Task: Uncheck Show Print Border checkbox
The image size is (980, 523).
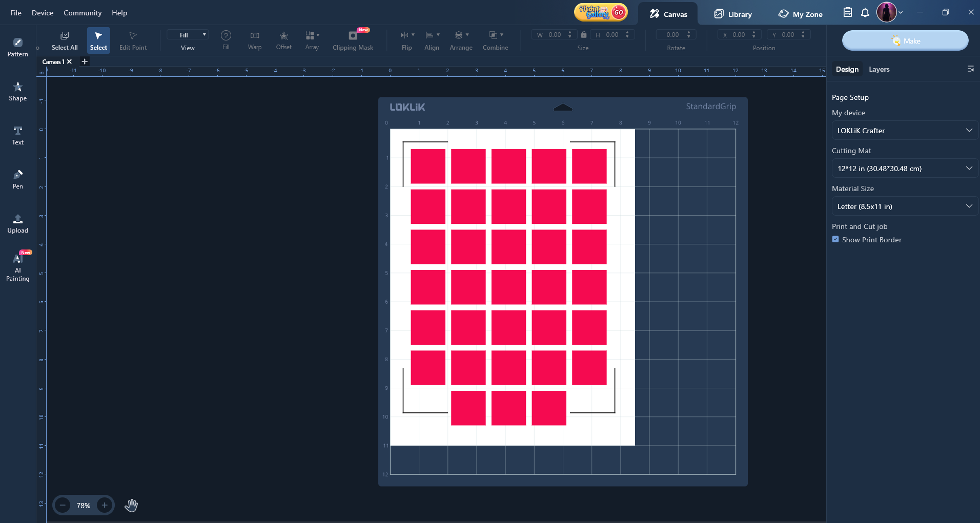Action: (835, 239)
